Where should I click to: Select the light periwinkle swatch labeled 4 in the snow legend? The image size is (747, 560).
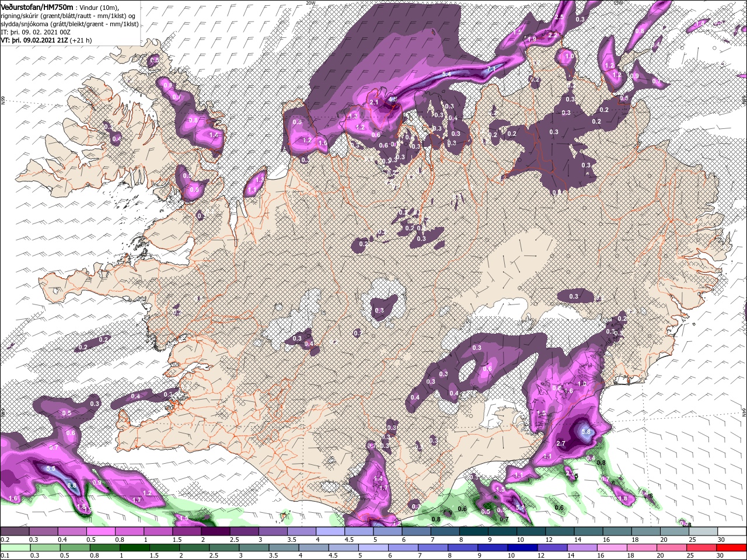tap(330, 531)
